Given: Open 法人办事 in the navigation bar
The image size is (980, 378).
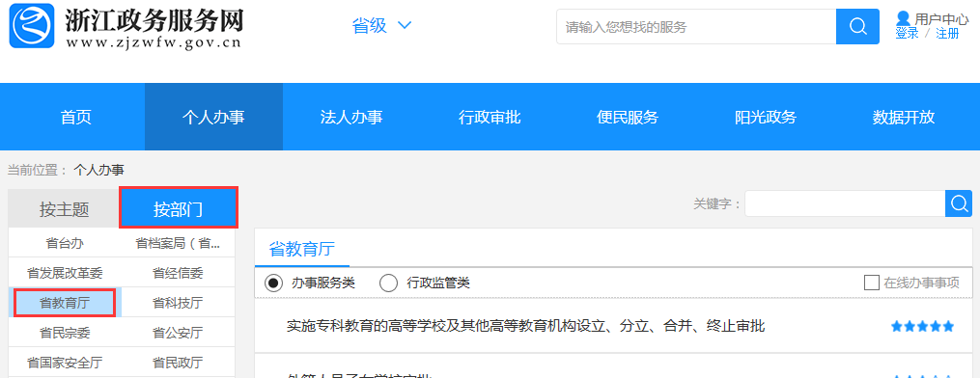Looking at the screenshot, I should tap(351, 118).
